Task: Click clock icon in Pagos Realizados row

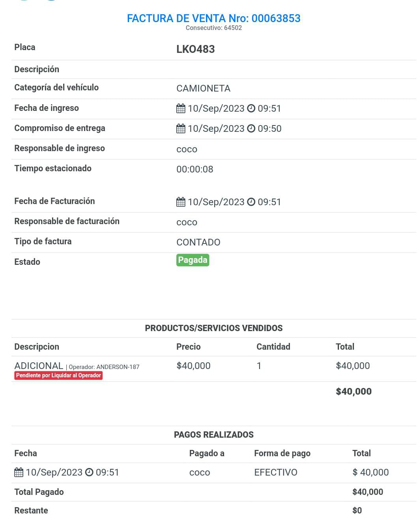Action: (89, 472)
